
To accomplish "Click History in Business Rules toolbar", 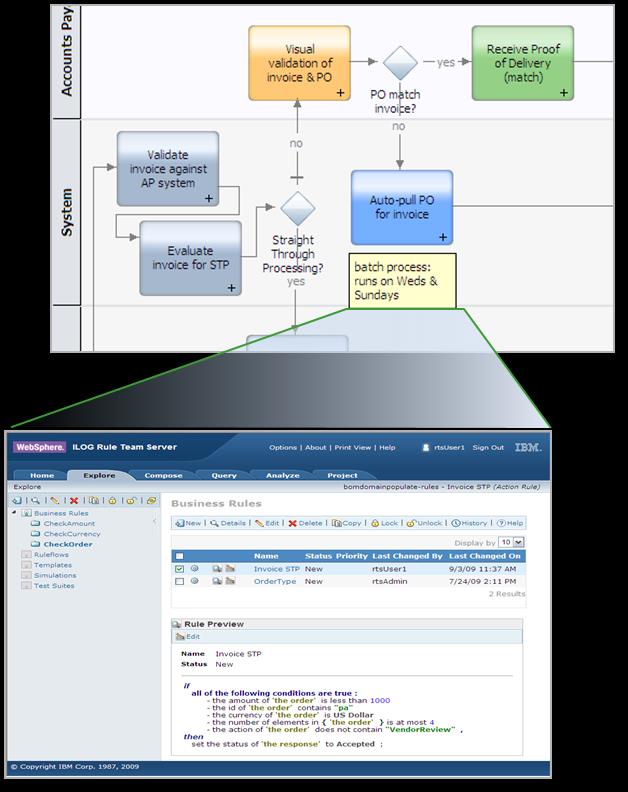I will pos(469,523).
